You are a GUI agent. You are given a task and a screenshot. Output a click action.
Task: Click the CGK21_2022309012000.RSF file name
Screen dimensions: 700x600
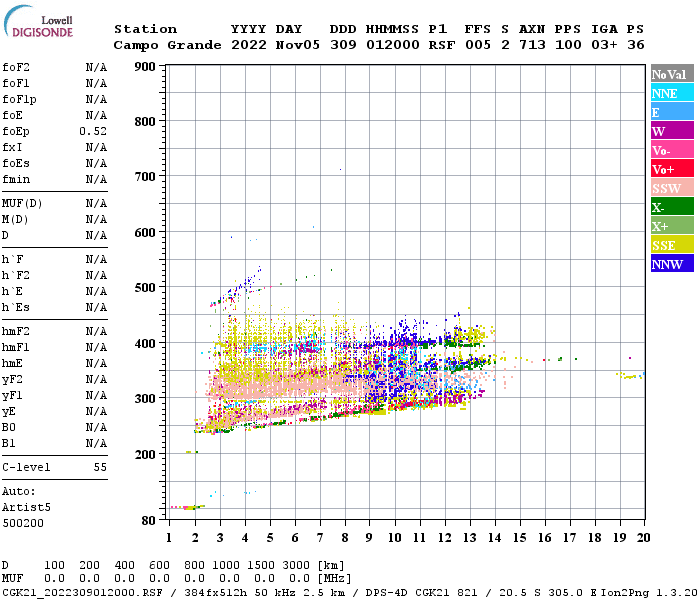(x=83, y=593)
